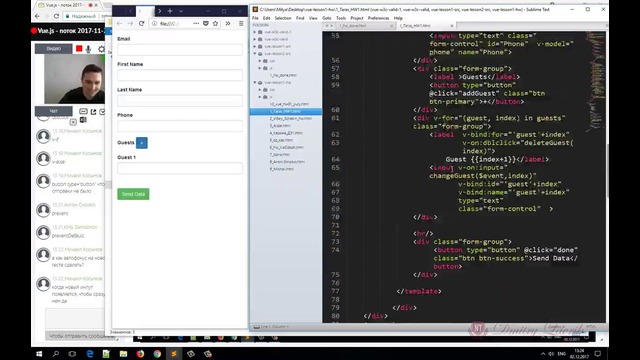Open Firefox page actions three-dot menu
The height and width of the screenshot is (360, 640).
[x=196, y=23]
